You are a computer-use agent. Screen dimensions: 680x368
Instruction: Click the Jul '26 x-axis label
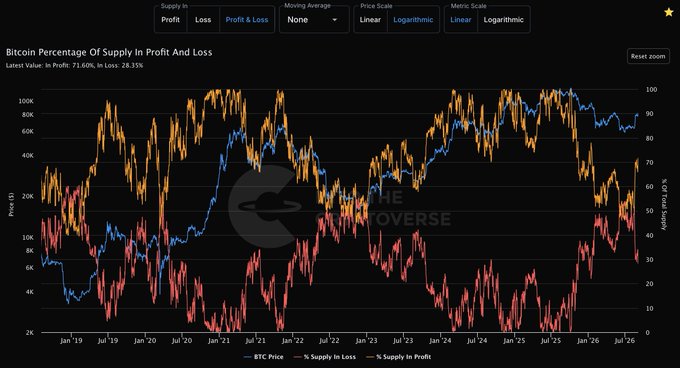(x=625, y=341)
